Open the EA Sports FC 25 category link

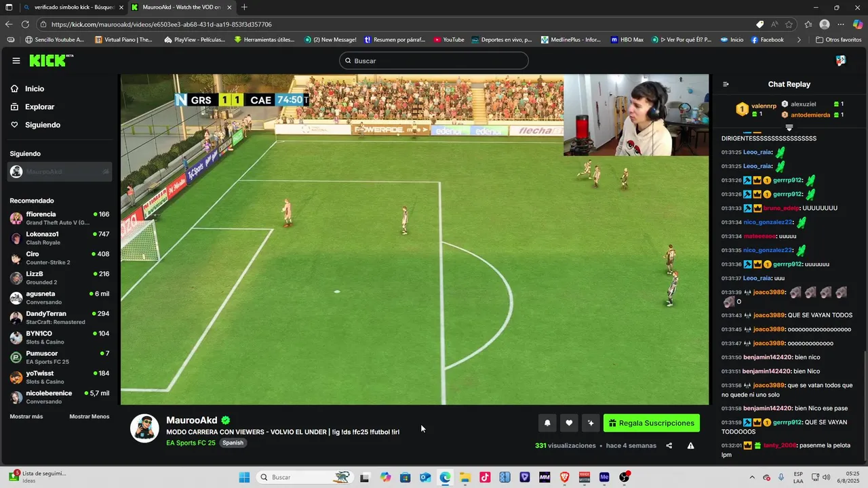point(191,443)
